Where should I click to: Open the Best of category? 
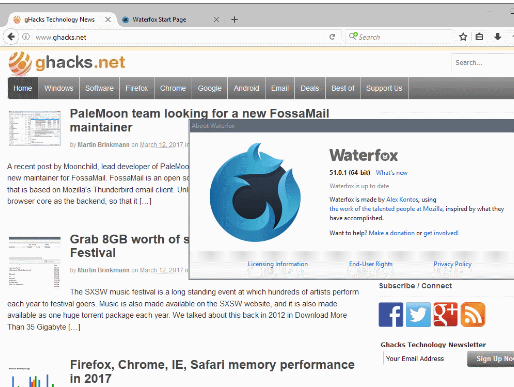point(343,88)
